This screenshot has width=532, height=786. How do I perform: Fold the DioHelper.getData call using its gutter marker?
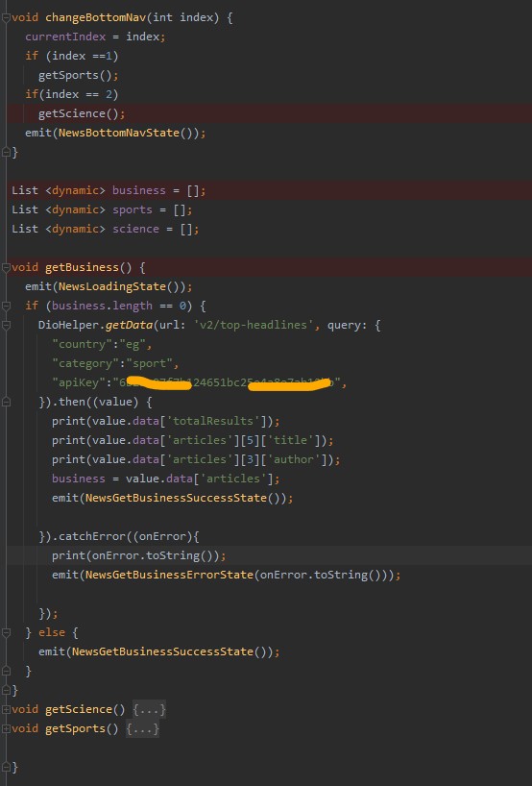tap(6, 325)
